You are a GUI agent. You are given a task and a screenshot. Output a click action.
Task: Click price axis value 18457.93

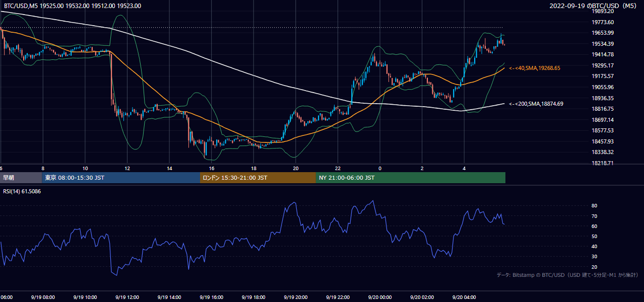(x=603, y=141)
